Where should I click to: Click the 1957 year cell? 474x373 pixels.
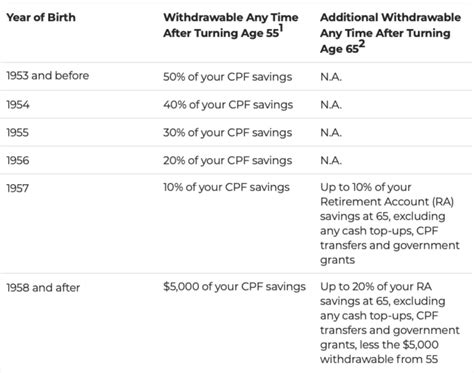click(x=18, y=188)
